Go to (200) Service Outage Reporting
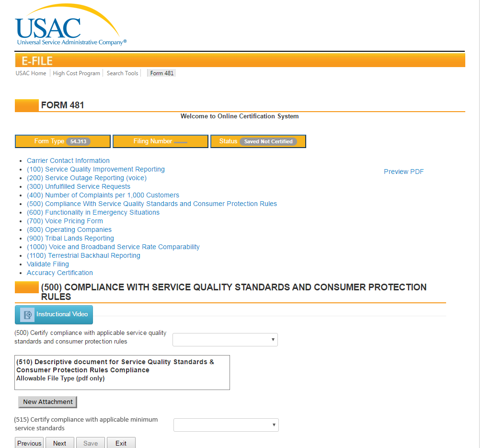 coord(87,178)
